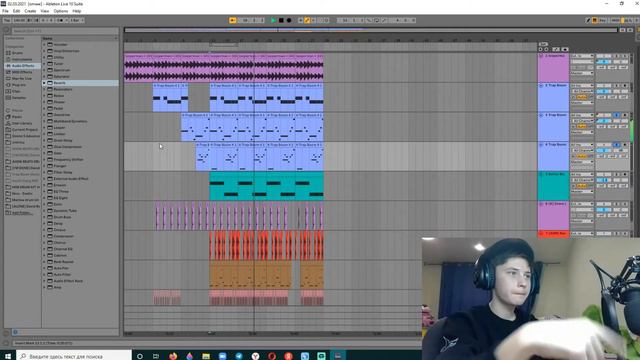Open Windows Start menu
Viewport: 640px width, 360px height.
pyautogui.click(x=8, y=356)
